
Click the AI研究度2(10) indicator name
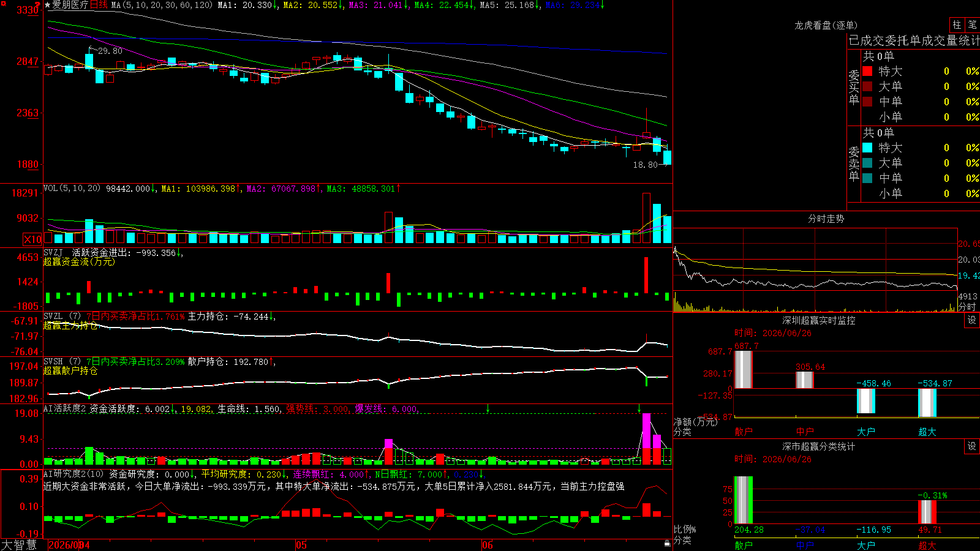coord(73,474)
